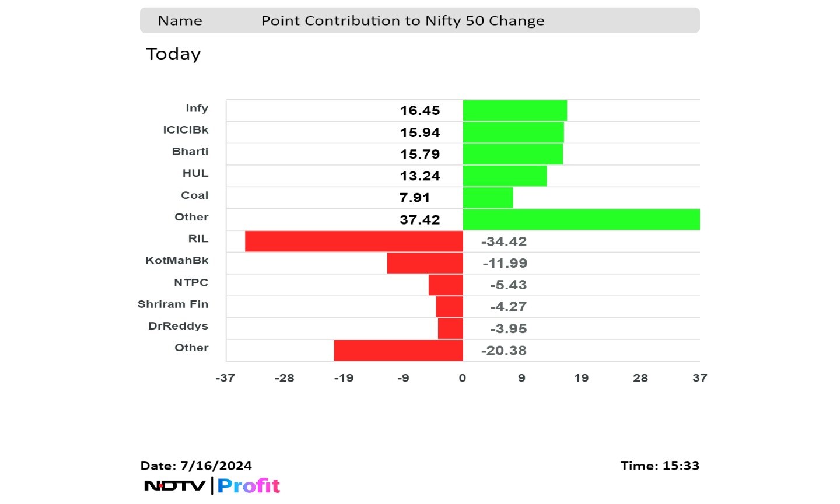The width and height of the screenshot is (840, 504).
Task: Pick the red DrReddys bar
Action: (450, 328)
